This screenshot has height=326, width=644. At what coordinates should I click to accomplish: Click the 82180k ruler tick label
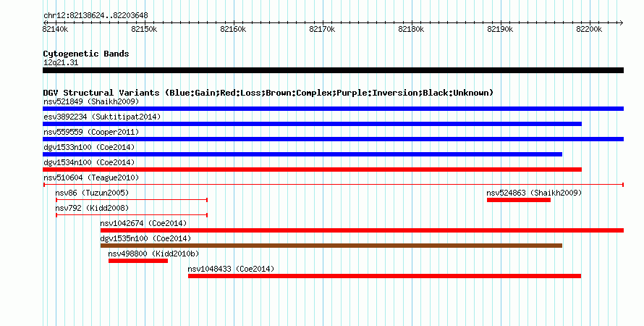click(x=411, y=29)
